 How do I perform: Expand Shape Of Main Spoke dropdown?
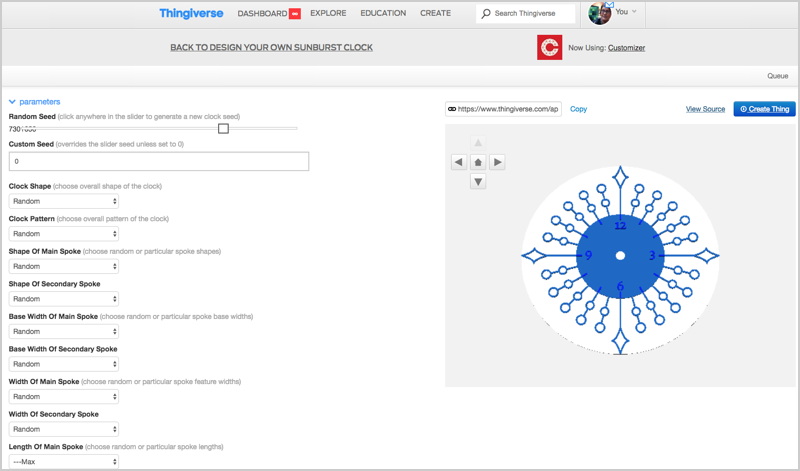click(x=64, y=266)
